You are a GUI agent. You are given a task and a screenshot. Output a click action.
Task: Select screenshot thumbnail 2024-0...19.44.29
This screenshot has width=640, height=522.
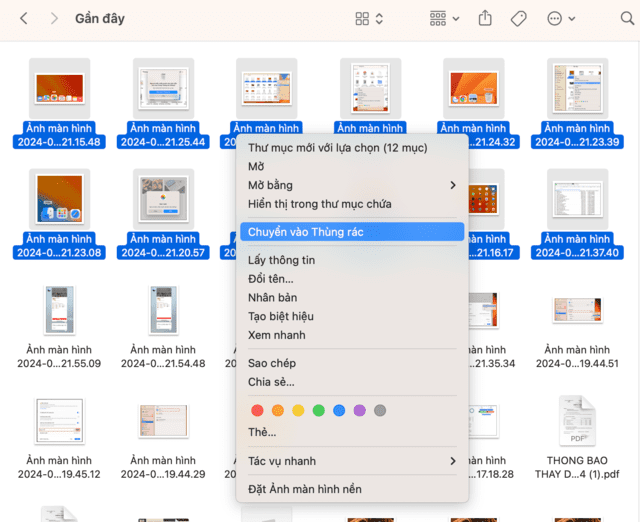click(163, 421)
